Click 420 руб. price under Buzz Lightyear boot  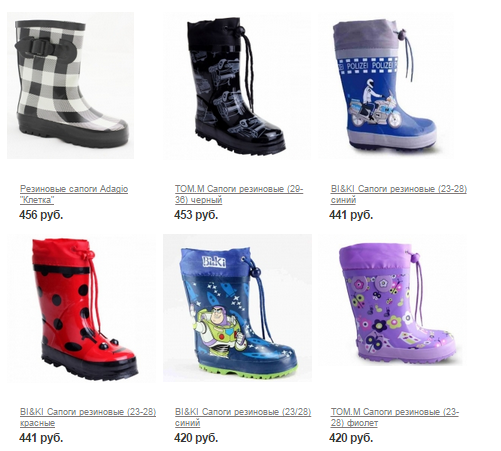(x=196, y=438)
